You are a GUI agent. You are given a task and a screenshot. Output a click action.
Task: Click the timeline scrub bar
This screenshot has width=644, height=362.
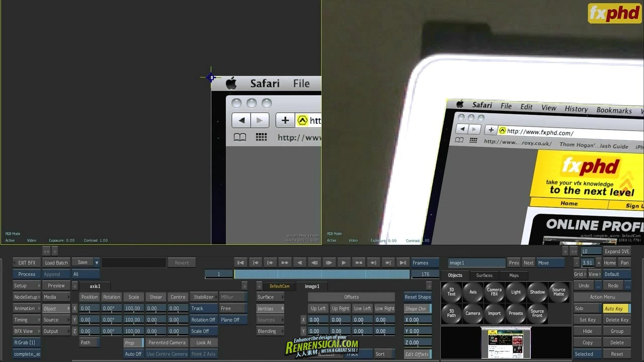coord(322,274)
